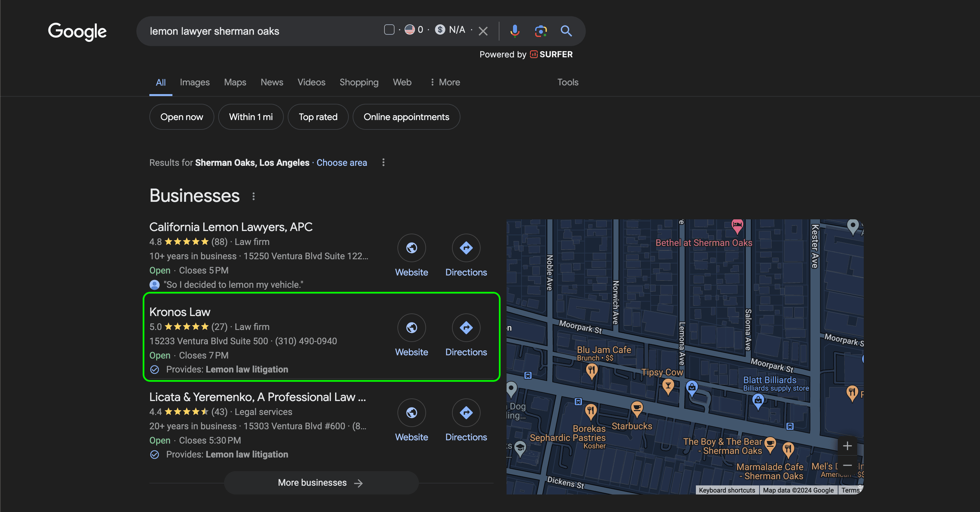Click the Google logo
The image size is (980, 512).
(x=77, y=31)
